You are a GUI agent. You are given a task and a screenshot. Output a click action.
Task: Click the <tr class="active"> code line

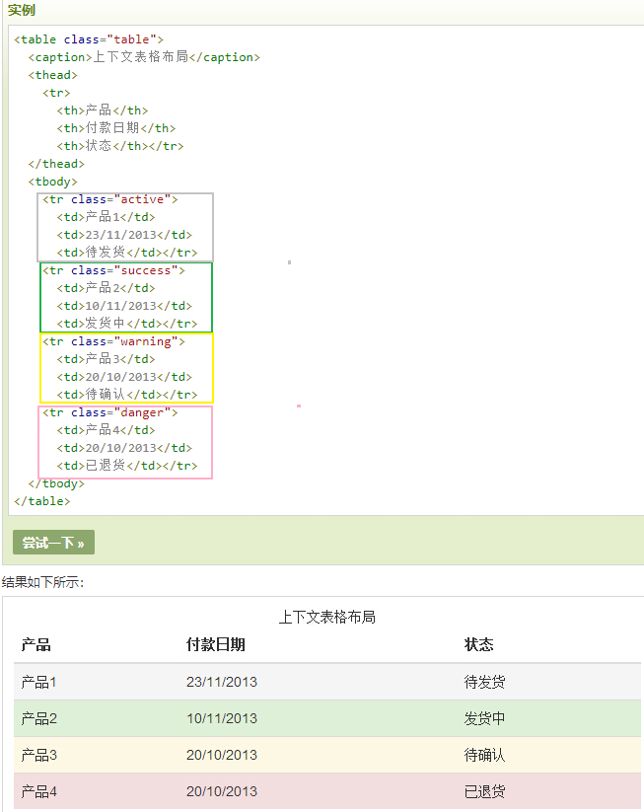click(110, 199)
